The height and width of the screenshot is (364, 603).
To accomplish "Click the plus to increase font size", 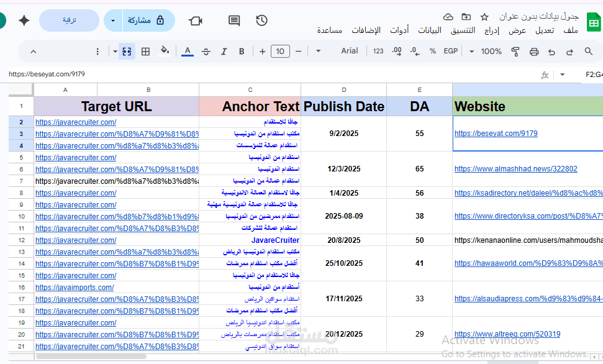I will pyautogui.click(x=262, y=51).
